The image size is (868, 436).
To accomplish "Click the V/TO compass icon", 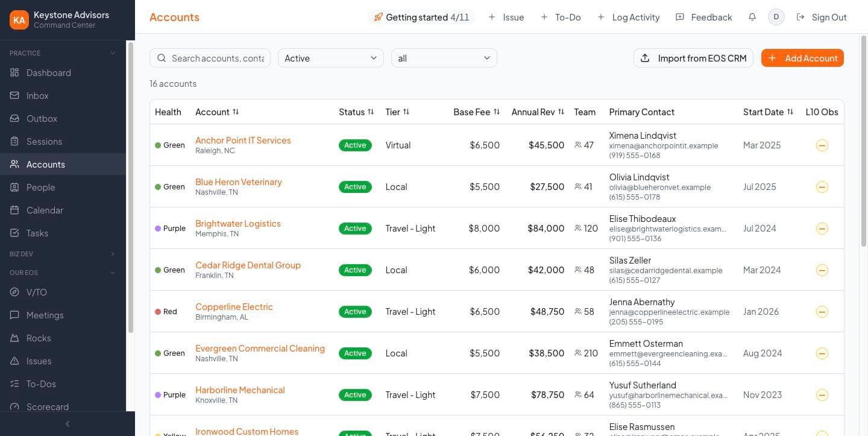I will tap(14, 292).
